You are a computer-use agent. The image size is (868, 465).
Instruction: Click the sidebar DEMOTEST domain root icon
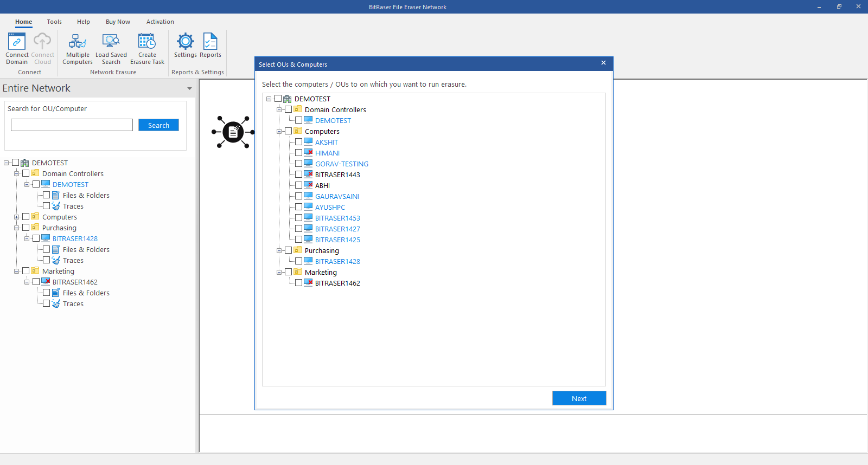click(25, 163)
